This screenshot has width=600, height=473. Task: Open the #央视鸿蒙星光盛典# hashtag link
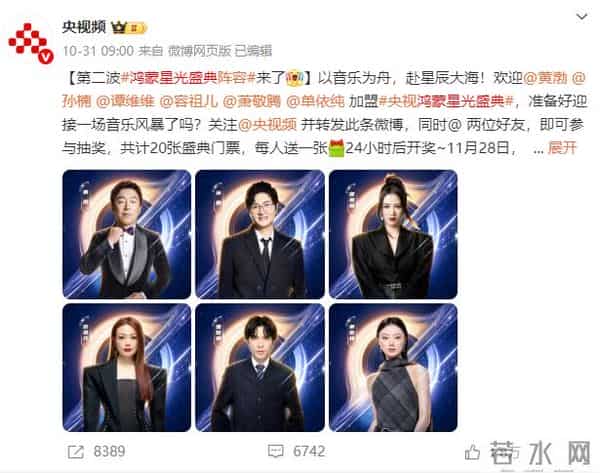(x=446, y=101)
